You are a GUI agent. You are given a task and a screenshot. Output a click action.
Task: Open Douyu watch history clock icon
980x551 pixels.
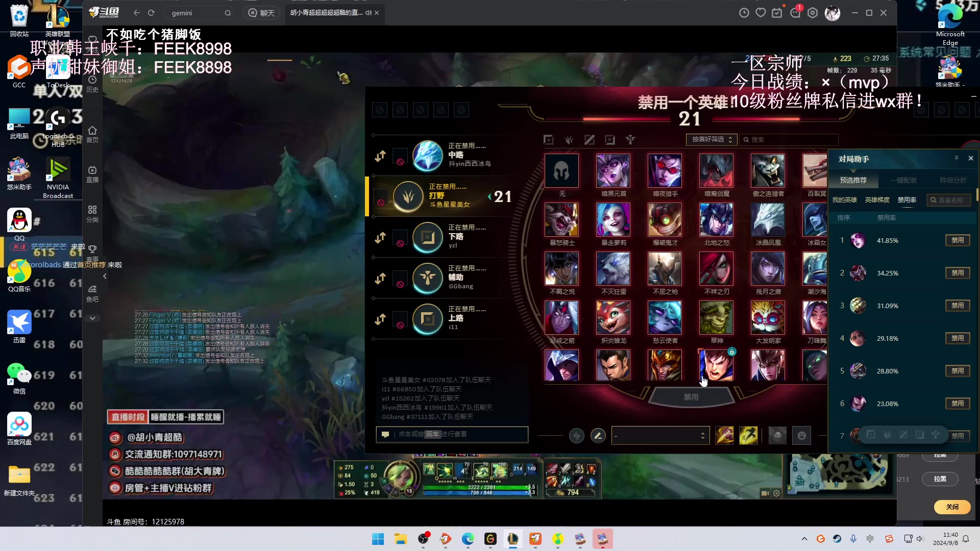[x=744, y=13]
